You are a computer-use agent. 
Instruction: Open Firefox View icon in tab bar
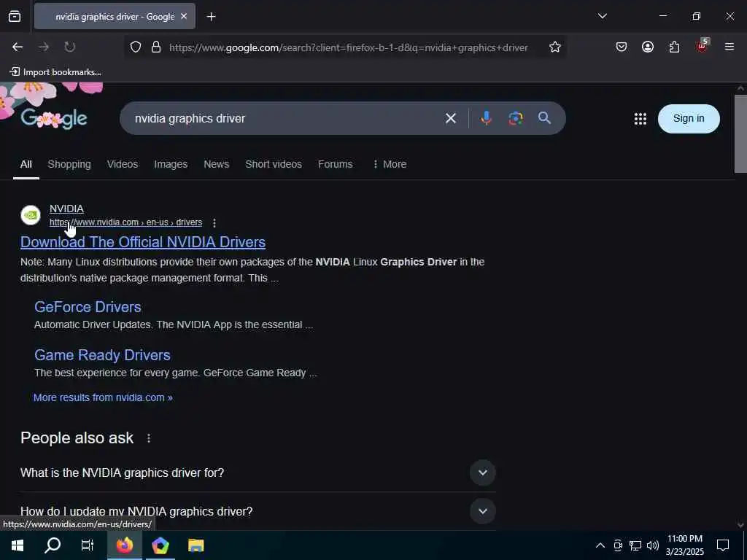(15, 16)
